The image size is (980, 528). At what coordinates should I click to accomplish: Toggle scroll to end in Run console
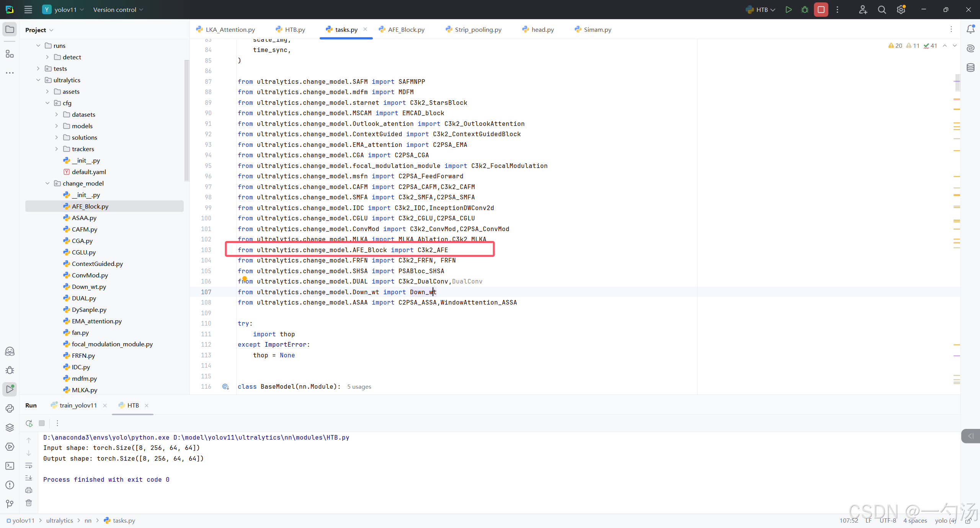tap(29, 478)
